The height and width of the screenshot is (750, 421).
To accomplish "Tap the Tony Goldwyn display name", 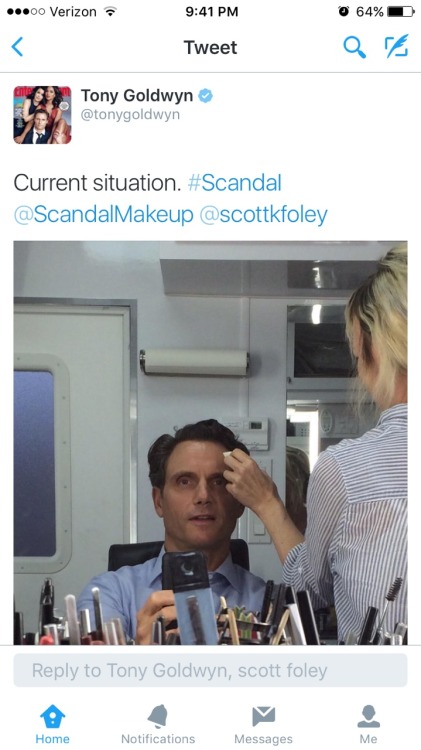I will [137, 96].
